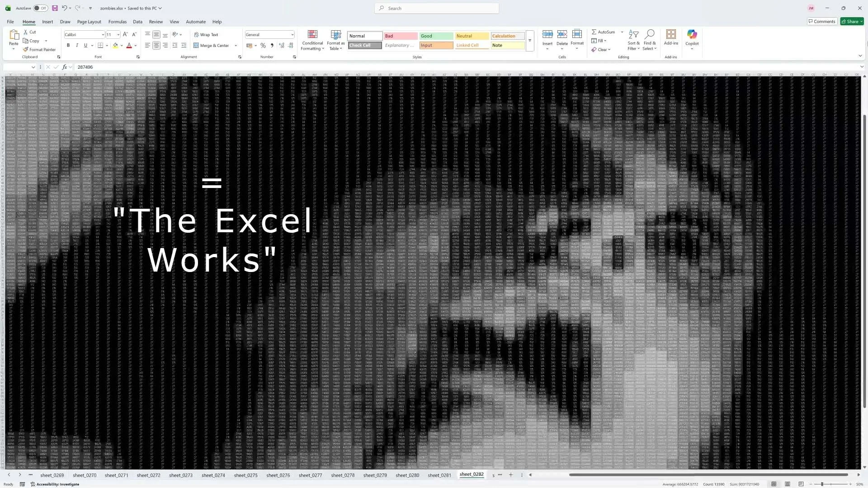Toggle Wrap Text on
The image size is (868, 488).
point(206,35)
